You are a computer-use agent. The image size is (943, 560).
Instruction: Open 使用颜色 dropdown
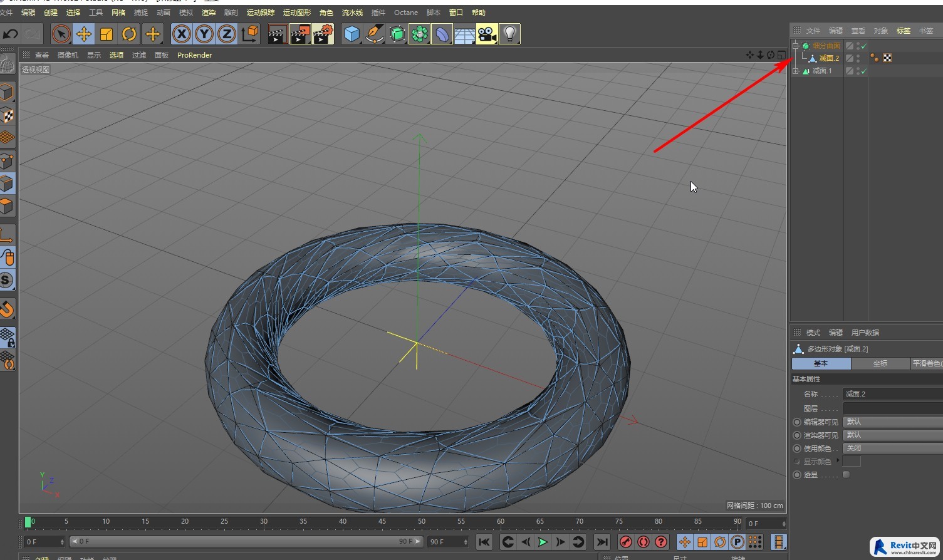tap(892, 448)
